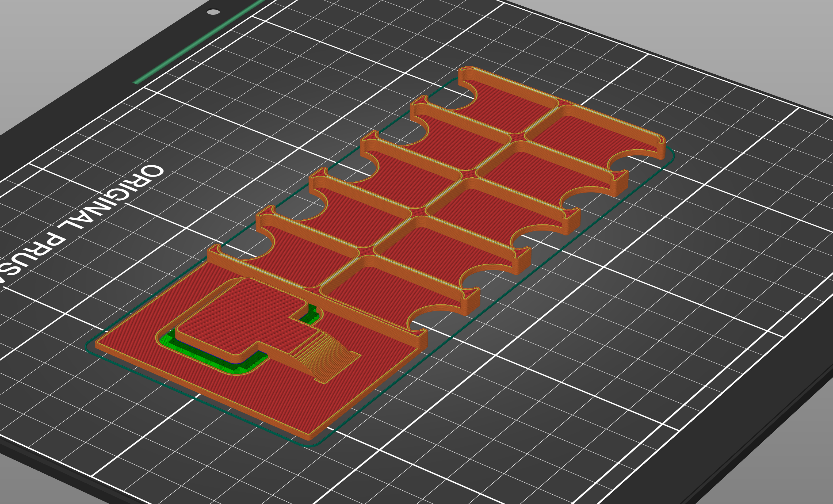Select the green priming line near the bed edge
833x504 pixels.
(x=200, y=41)
